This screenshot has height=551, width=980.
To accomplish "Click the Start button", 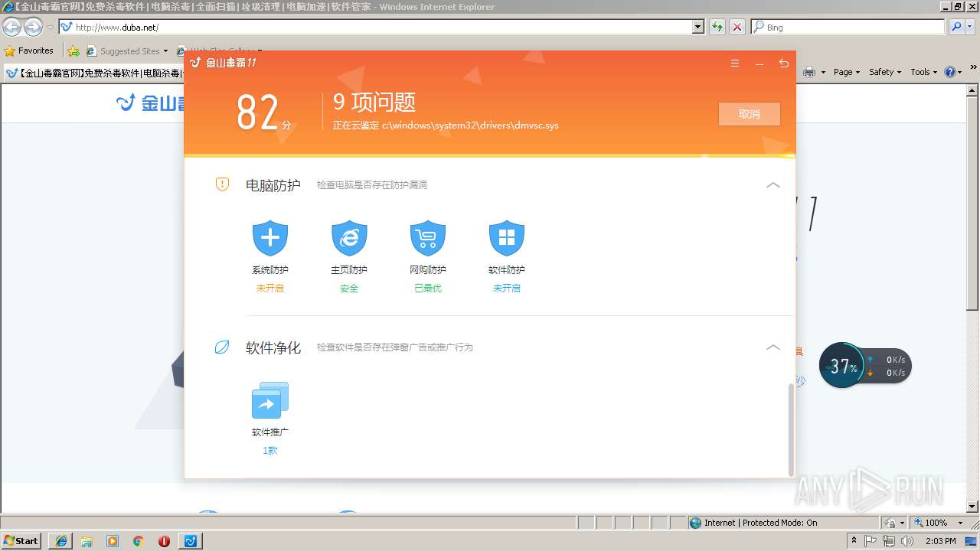I will coord(21,541).
